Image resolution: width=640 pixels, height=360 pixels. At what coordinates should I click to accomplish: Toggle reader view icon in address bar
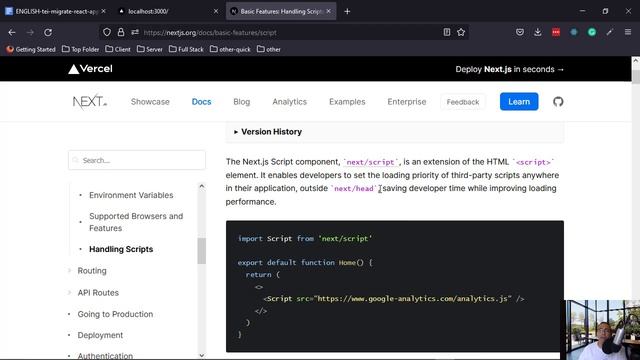tap(447, 32)
